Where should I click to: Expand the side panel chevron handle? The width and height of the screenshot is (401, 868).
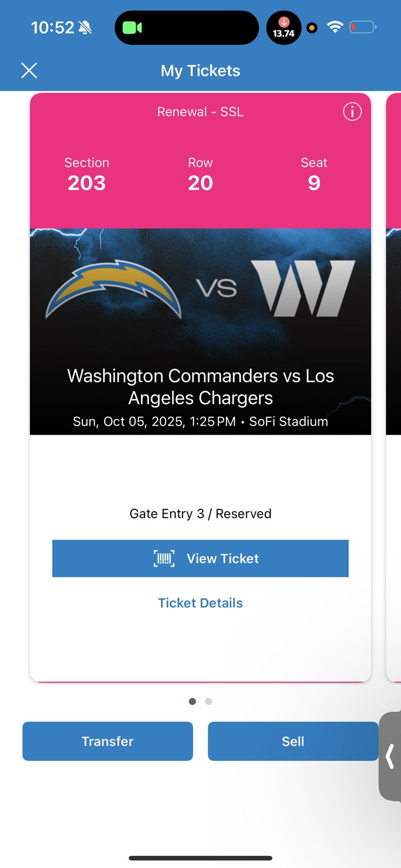[390, 756]
